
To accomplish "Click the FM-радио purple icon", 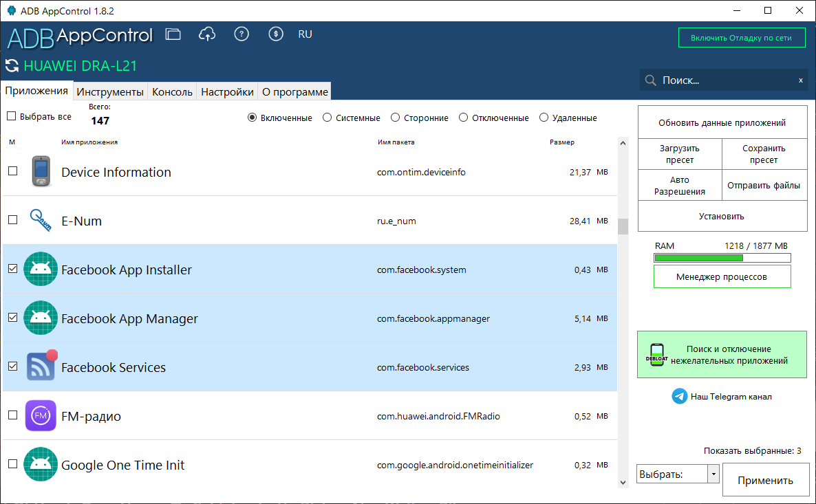I will 41,415.
